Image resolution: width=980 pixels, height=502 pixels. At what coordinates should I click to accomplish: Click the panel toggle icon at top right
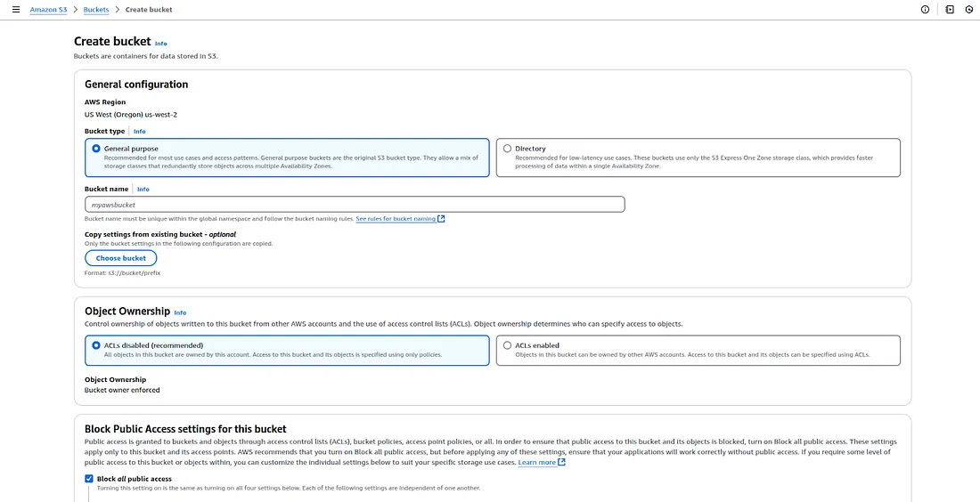tap(950, 10)
